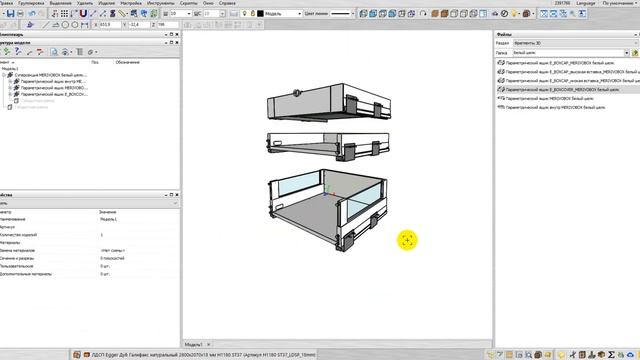Click the question mark structure toolbar icon
Image resolution: width=640 pixels, height=360 pixels.
tap(18, 52)
